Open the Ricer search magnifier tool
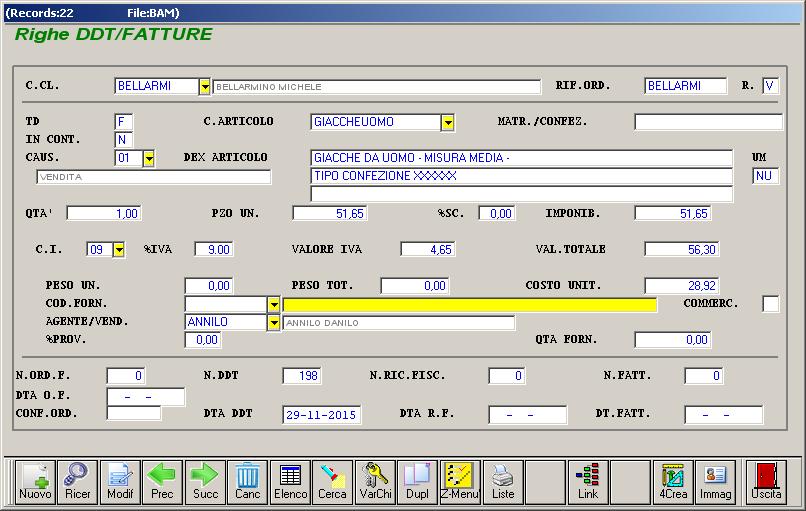 pyautogui.click(x=78, y=482)
